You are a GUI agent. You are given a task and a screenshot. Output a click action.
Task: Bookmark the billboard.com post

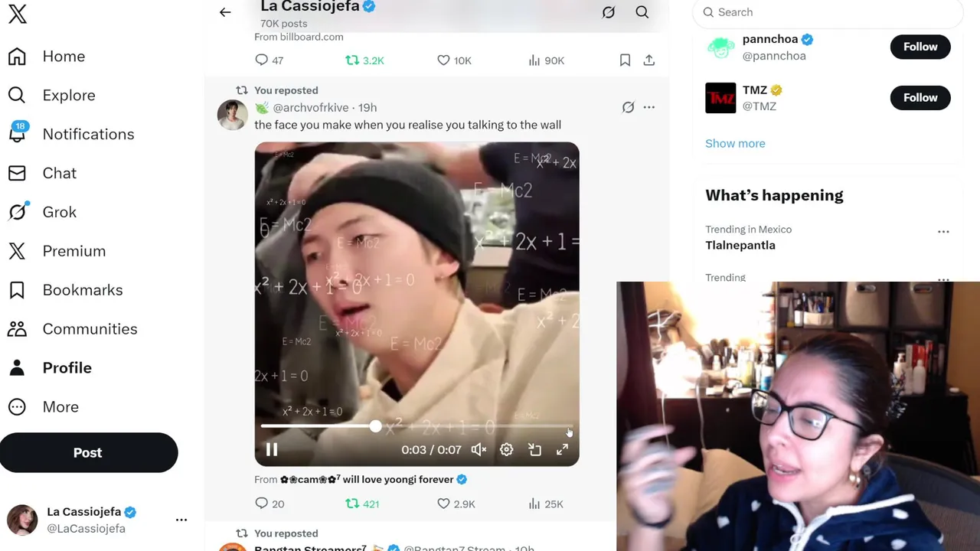[625, 60]
